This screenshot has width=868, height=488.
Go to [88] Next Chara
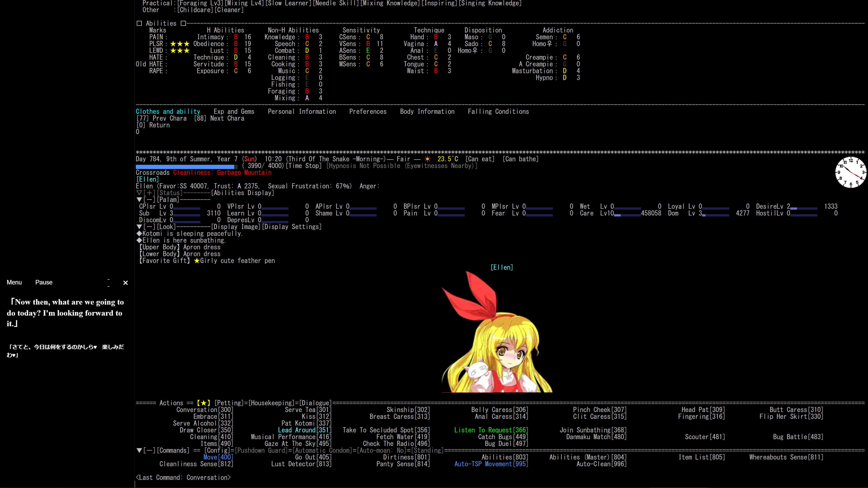(219, 118)
